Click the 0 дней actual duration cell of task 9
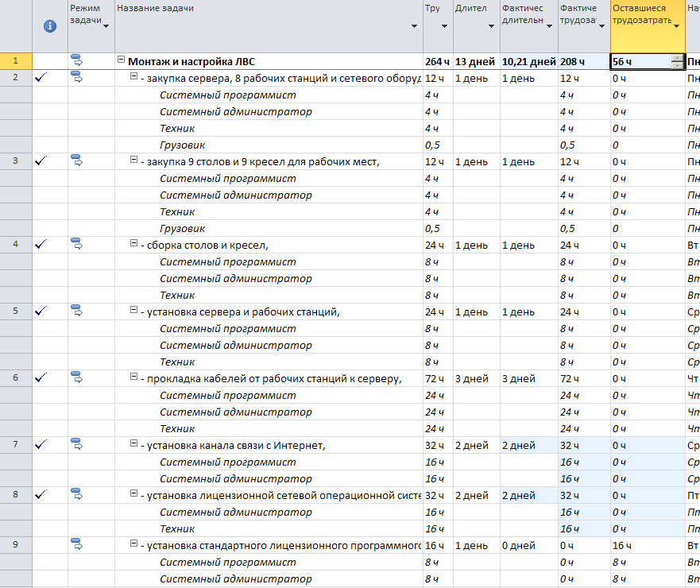 click(x=528, y=546)
